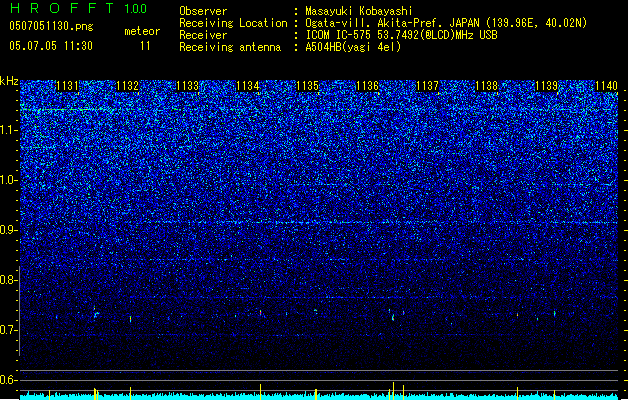Click the Observer field label
629x400 pixels.
tap(203, 11)
